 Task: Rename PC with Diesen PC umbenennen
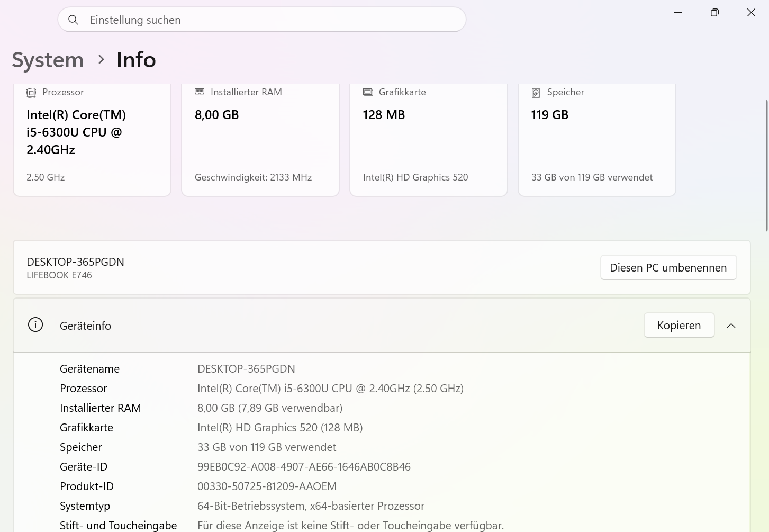pos(668,267)
